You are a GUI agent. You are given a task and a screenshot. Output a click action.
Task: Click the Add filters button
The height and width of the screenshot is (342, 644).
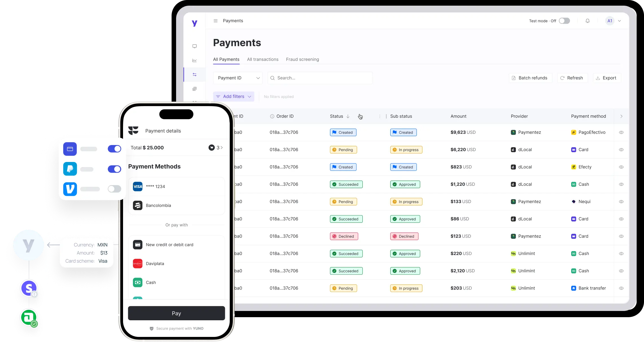coord(233,96)
